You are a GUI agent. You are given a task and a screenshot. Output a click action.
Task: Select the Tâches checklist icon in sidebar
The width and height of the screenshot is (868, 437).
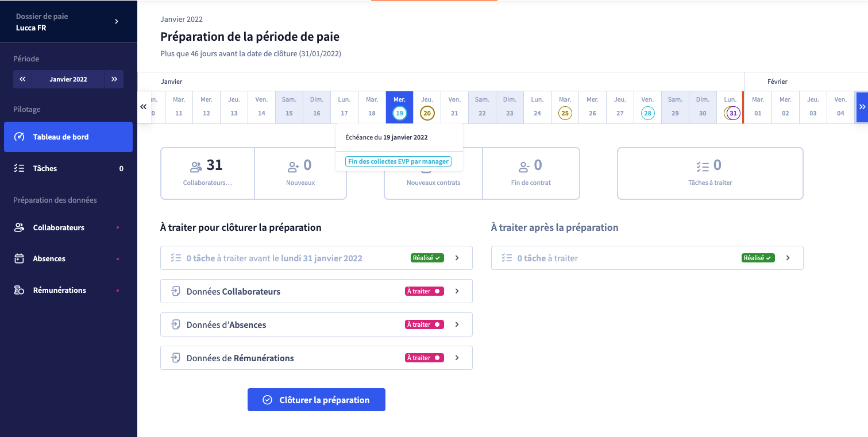click(x=20, y=168)
